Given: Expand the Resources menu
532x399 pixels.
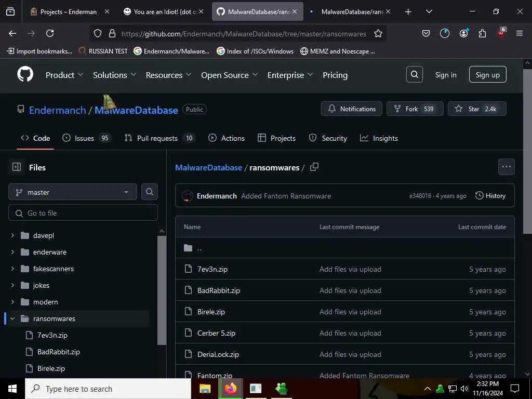Looking at the screenshot, I should point(168,75).
